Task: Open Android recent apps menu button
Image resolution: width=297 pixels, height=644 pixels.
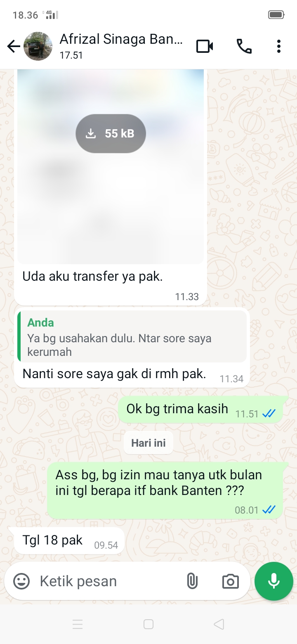Action: pos(78,624)
